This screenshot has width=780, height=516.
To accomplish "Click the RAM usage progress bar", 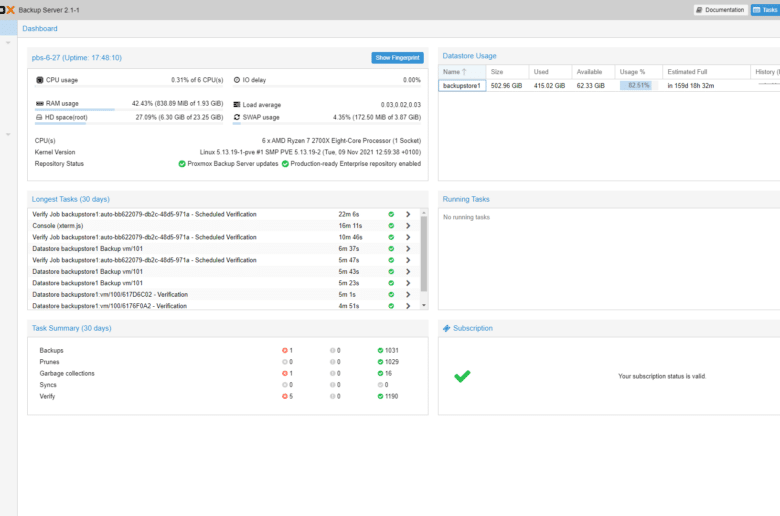I will [x=129, y=109].
